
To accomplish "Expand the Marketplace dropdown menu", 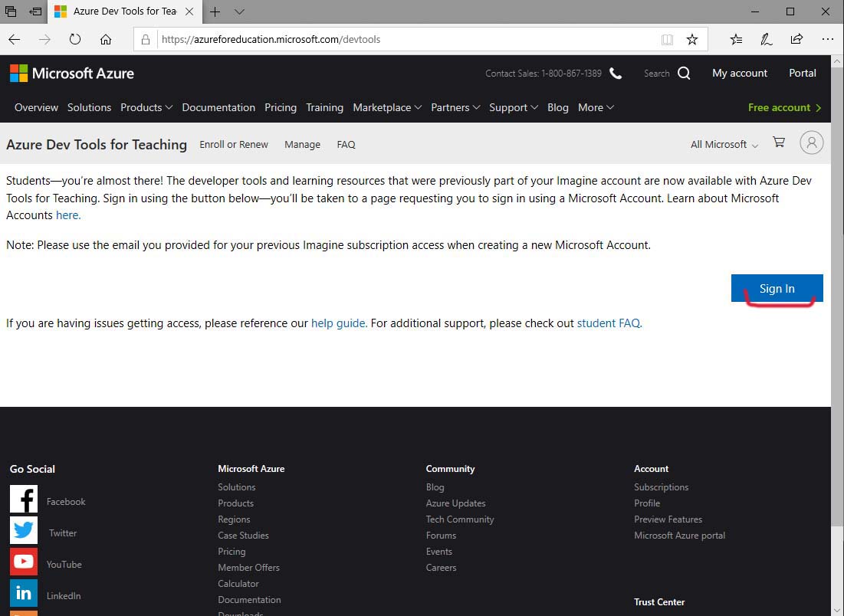I will pyautogui.click(x=387, y=107).
